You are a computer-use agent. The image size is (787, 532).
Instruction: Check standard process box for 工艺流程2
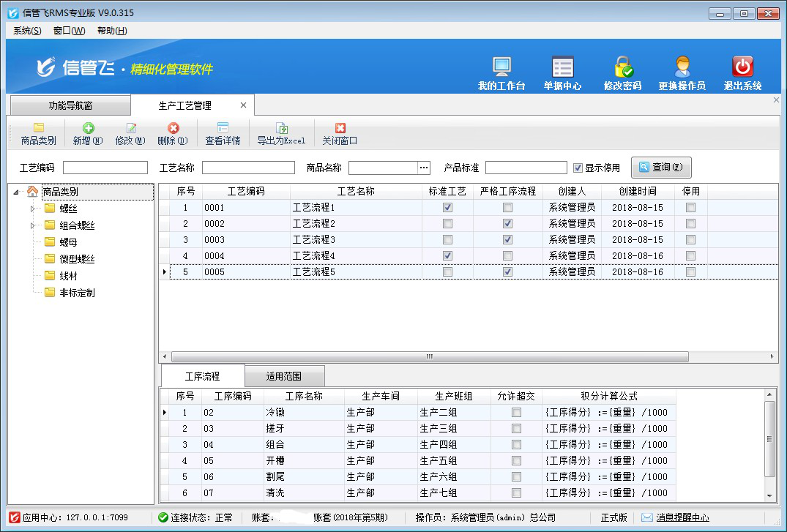[447, 224]
